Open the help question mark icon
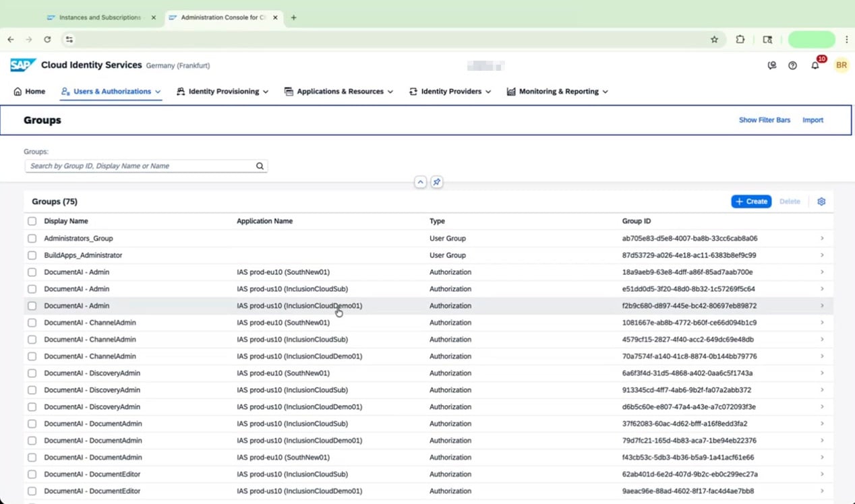Image resolution: width=855 pixels, height=504 pixels. tap(793, 65)
